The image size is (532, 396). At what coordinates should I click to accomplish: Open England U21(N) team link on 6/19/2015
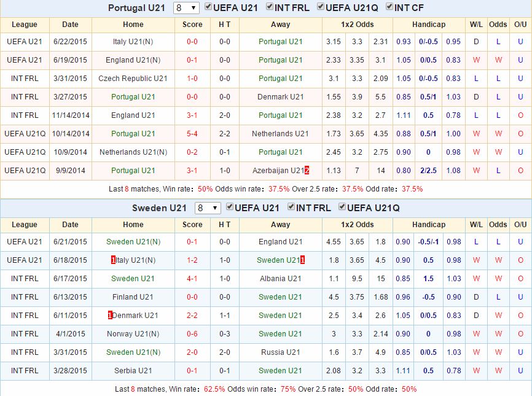pos(133,60)
